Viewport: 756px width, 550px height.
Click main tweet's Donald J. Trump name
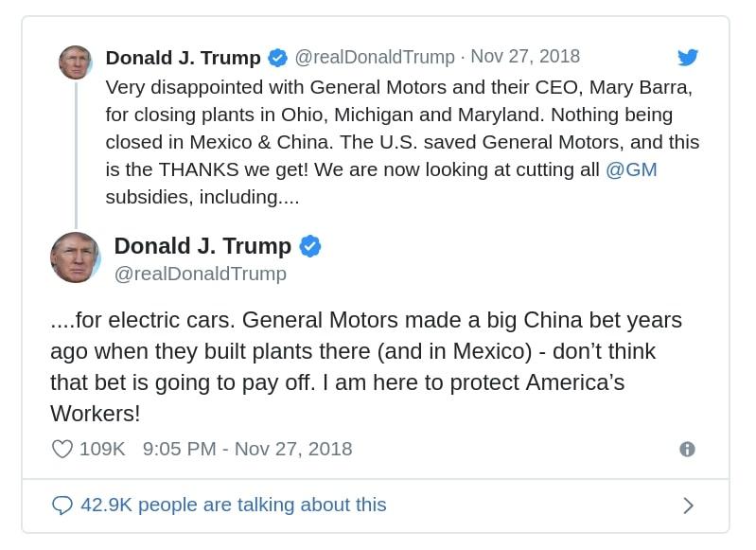coord(202,246)
